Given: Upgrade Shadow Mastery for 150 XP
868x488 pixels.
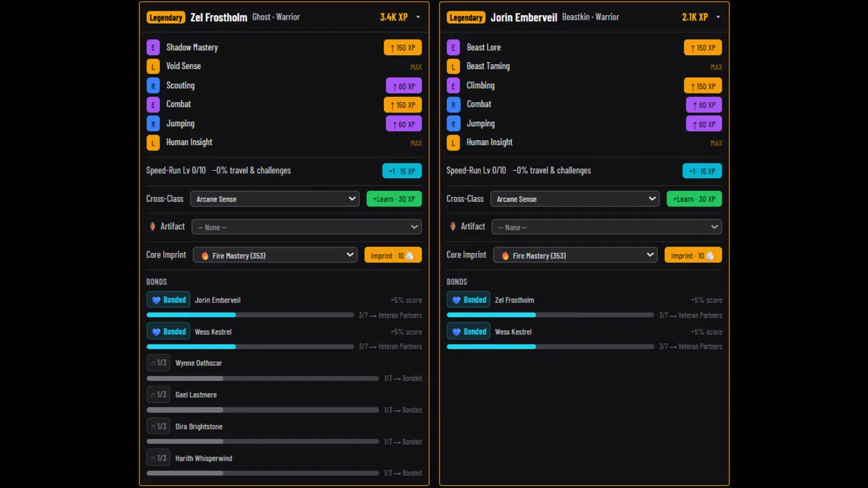Looking at the screenshot, I should coord(403,47).
